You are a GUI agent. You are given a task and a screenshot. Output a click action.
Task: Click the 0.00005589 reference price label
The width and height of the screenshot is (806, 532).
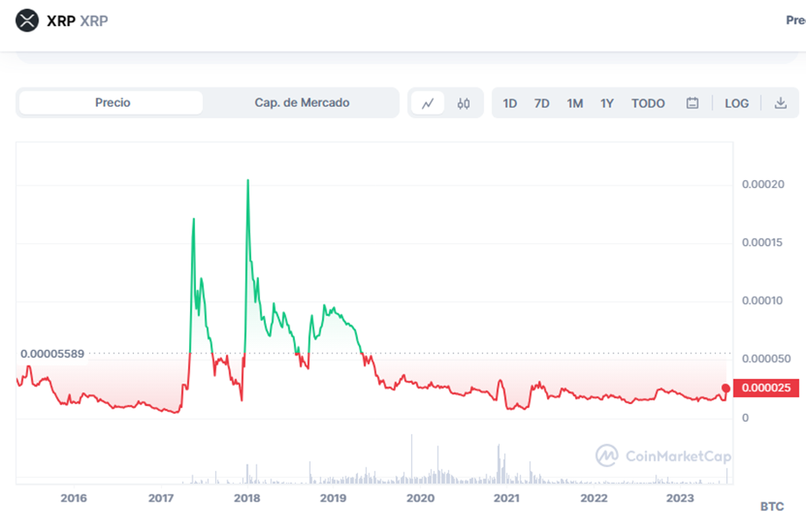(x=52, y=354)
